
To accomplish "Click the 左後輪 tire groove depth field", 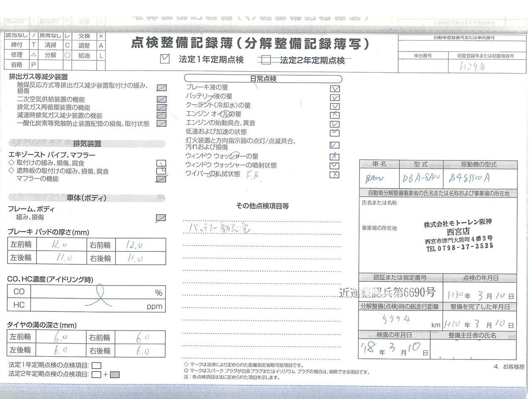I will click(61, 350).
